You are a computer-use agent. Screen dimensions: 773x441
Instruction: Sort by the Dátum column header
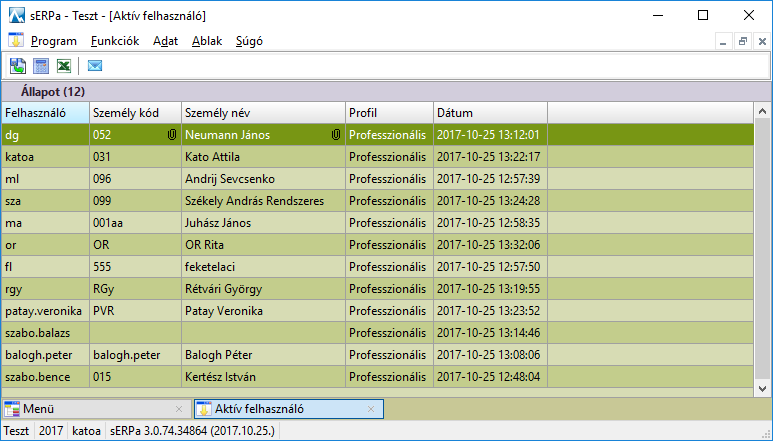tap(491, 113)
